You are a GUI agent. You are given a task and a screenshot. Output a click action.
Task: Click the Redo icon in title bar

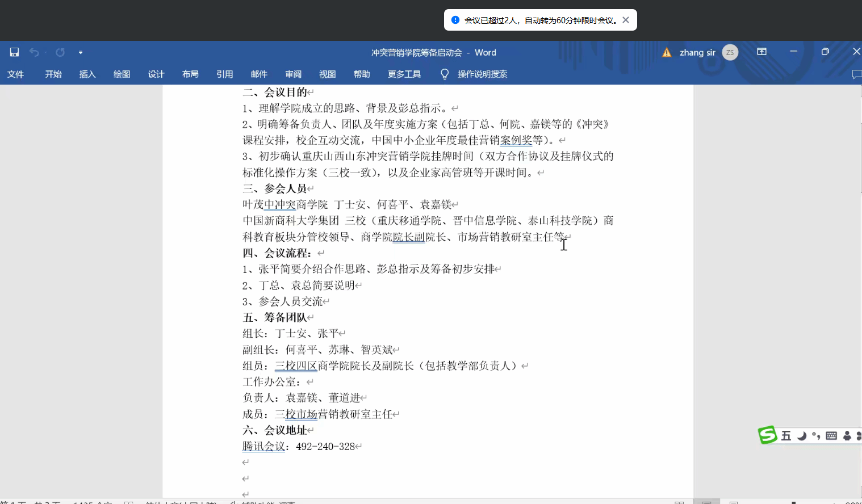coord(60,52)
